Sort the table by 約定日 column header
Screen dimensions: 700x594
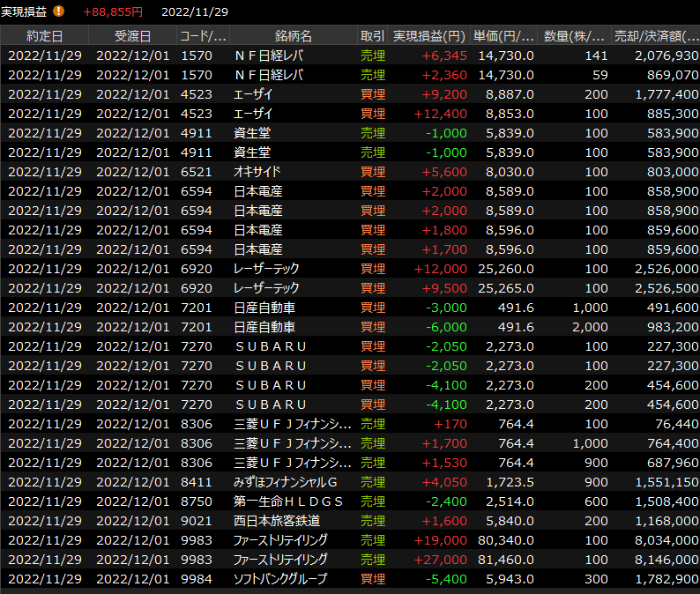(45, 36)
